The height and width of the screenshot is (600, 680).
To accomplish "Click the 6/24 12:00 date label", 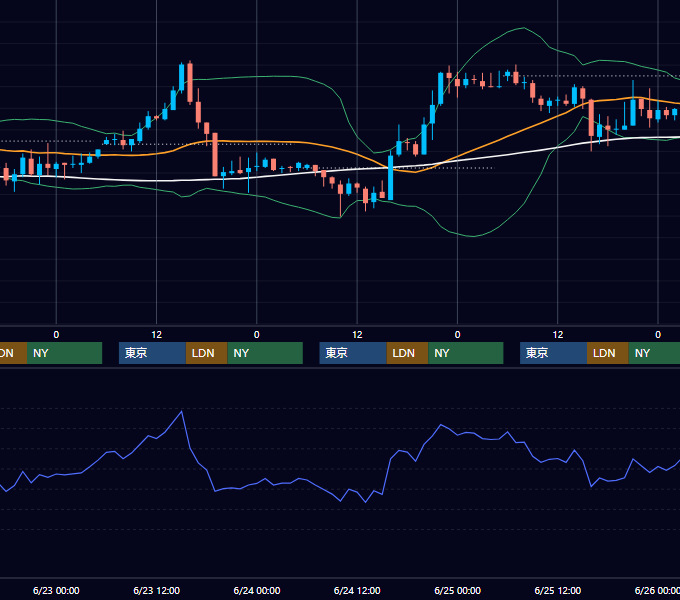I will (357, 590).
